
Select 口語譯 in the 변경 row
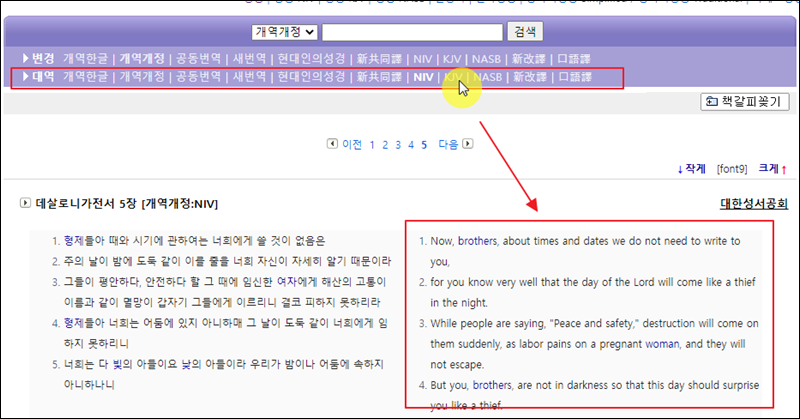(573, 59)
